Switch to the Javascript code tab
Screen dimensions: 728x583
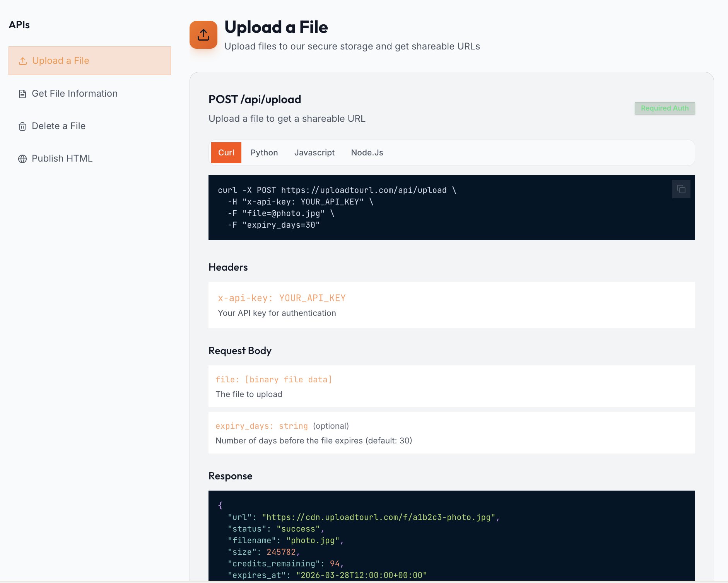tap(314, 153)
